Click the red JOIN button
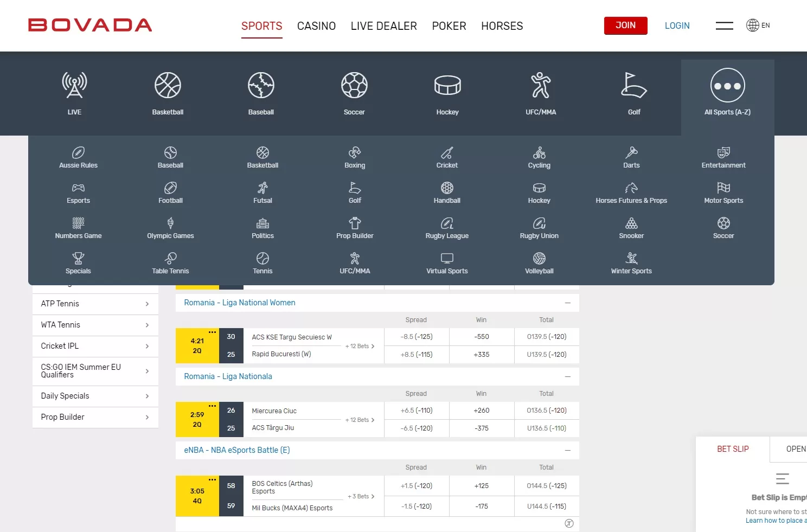 [x=626, y=25]
